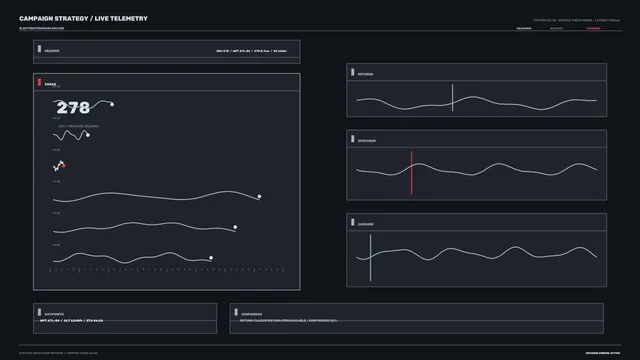Click the marker beside the SPECTRUM title
The image size is (640, 360).
pyautogui.click(x=353, y=139)
